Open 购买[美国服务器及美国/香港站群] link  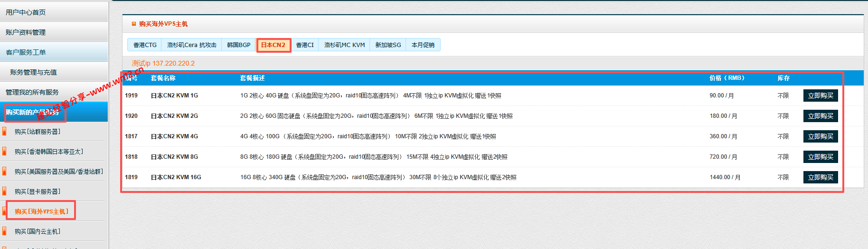click(x=58, y=172)
